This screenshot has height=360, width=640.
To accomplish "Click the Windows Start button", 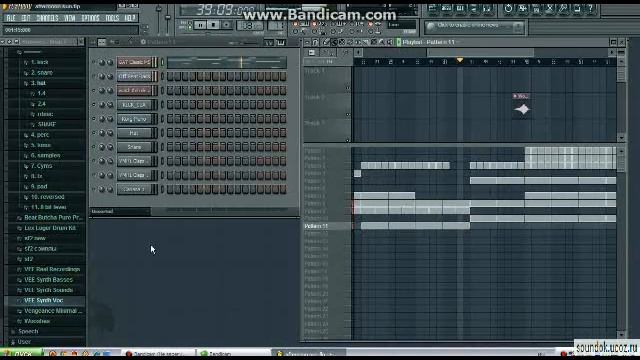I will coord(20,354).
